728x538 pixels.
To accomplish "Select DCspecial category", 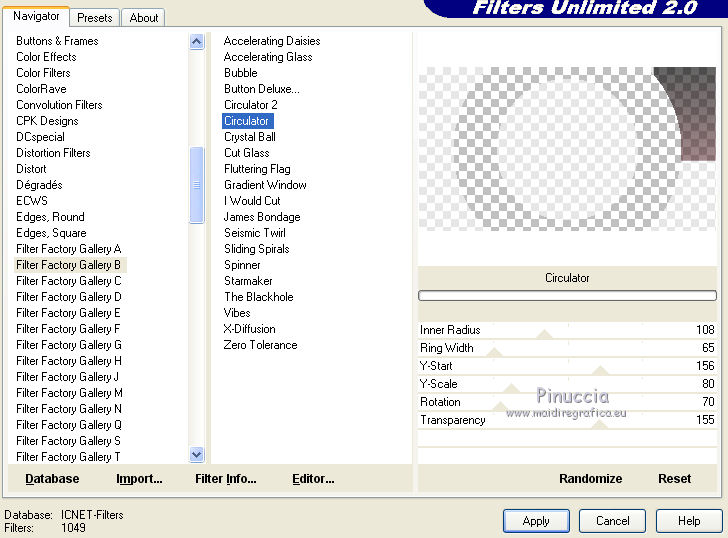I will pos(40,137).
